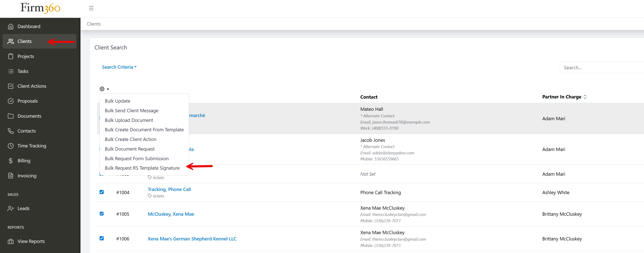
Task: Sort by Partner In Charge using the arrows
Action: click(x=585, y=97)
